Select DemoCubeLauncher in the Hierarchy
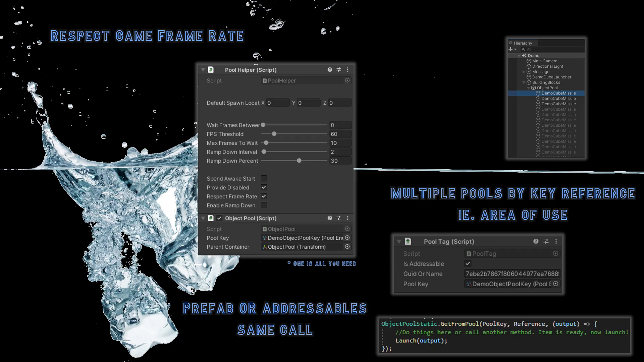Image resolution: width=644 pixels, height=362 pixels. click(x=551, y=77)
